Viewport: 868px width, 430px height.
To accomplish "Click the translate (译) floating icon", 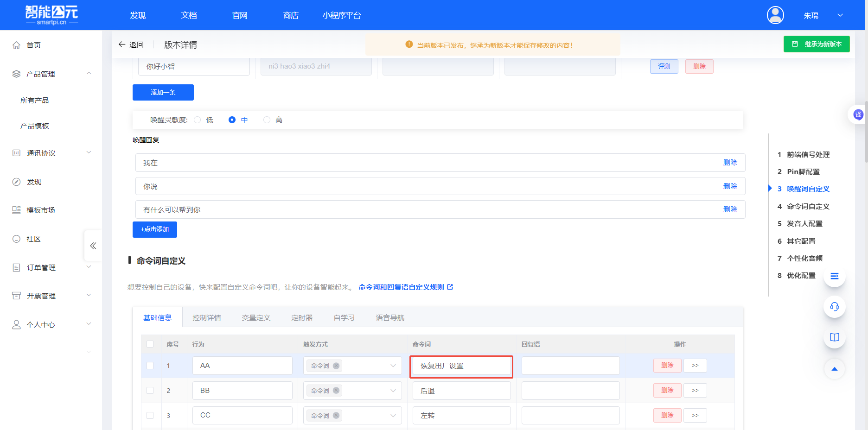I will [859, 114].
